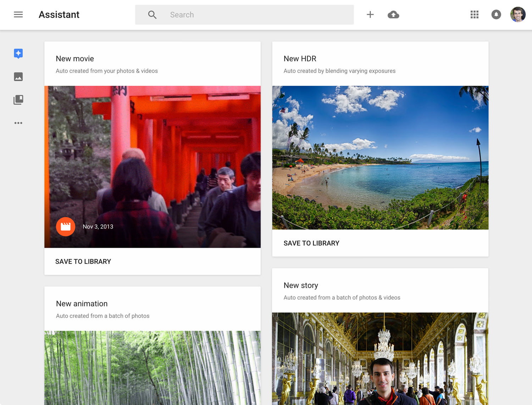Click the orange movie clapper icon

pyautogui.click(x=66, y=227)
